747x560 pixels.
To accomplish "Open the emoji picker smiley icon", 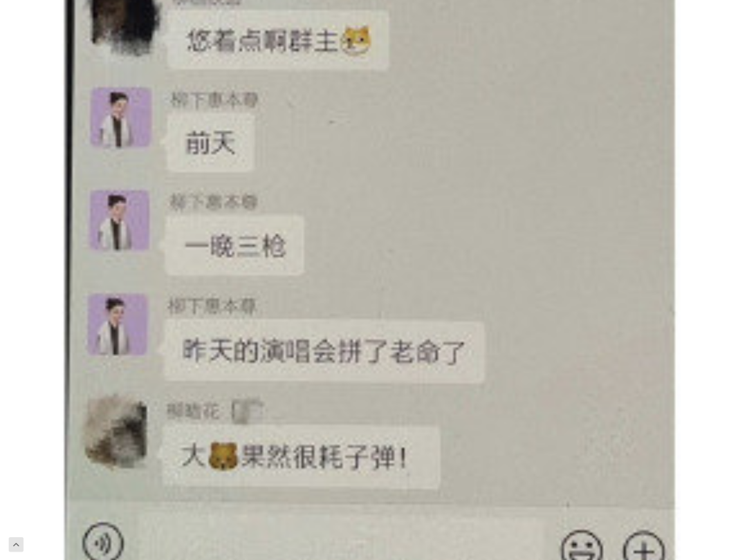I will point(582,545).
